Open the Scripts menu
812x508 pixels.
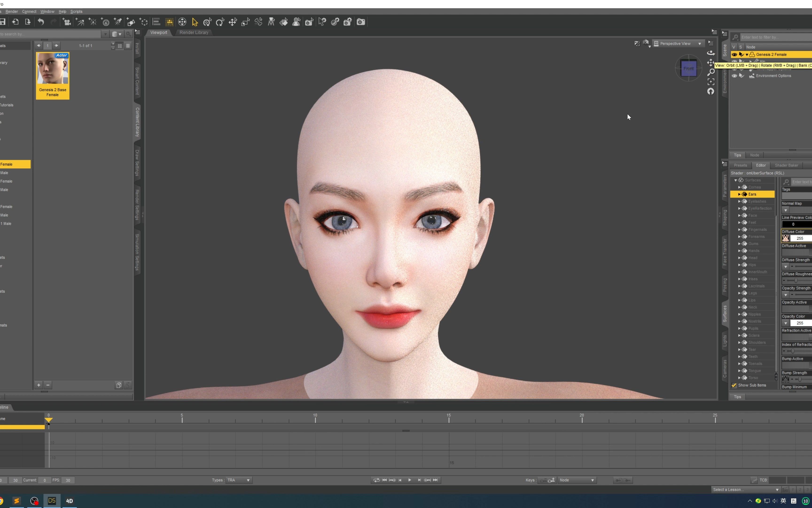coord(76,12)
